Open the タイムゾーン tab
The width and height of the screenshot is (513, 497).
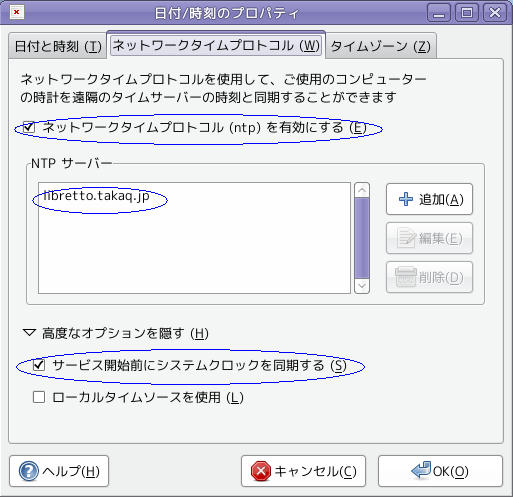(x=381, y=46)
